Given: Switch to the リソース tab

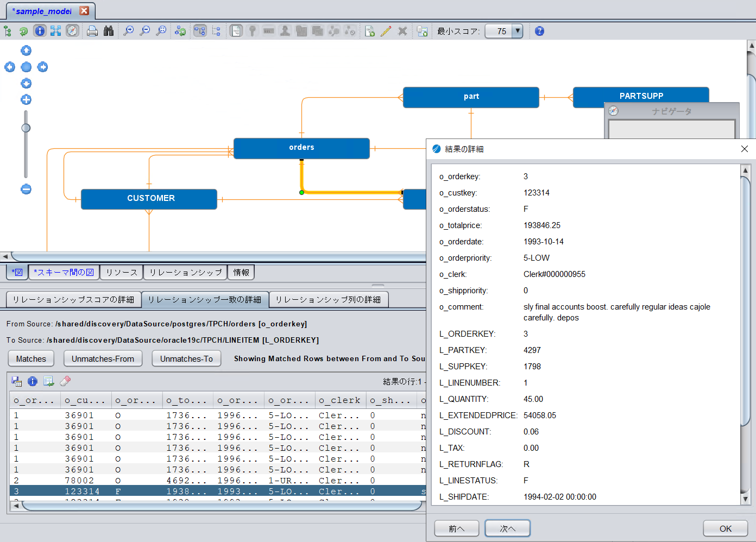Looking at the screenshot, I should (122, 272).
